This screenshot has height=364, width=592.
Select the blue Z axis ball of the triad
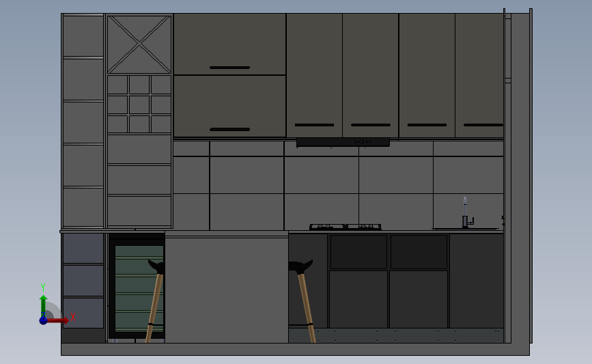pos(43,320)
